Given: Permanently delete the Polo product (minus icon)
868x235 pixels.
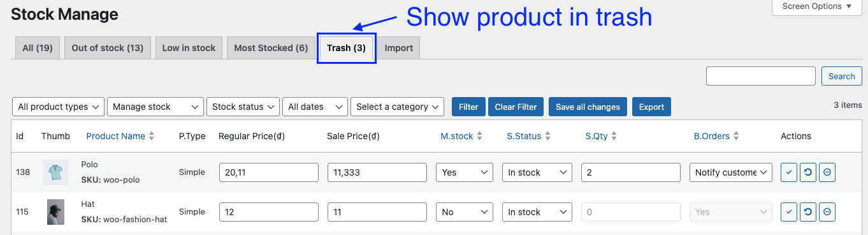Looking at the screenshot, I should (827, 172).
